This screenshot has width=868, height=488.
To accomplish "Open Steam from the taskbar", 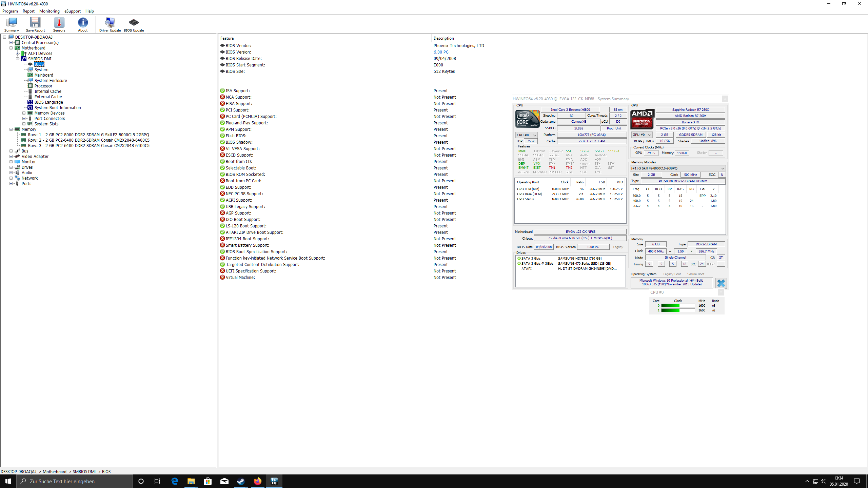I will click(x=241, y=481).
